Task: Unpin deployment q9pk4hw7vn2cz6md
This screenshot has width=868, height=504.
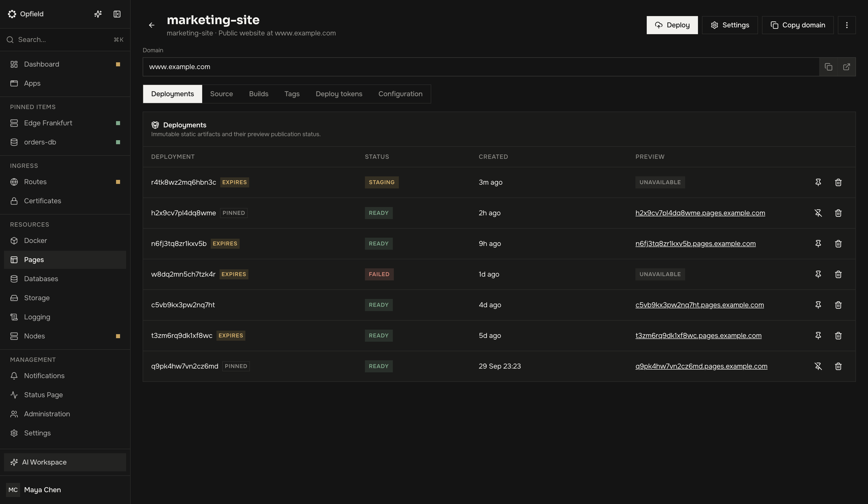Action: pyautogui.click(x=818, y=366)
